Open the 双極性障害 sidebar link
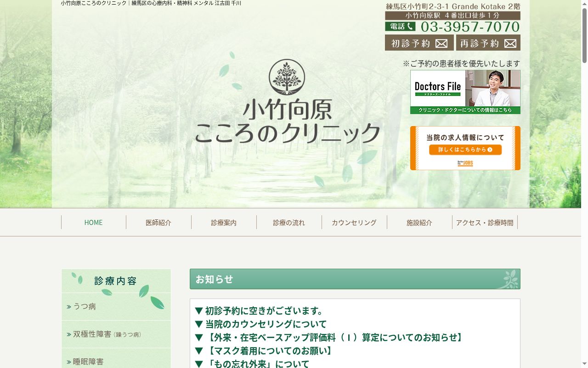Image resolution: width=588 pixels, height=368 pixels. pyautogui.click(x=116, y=334)
